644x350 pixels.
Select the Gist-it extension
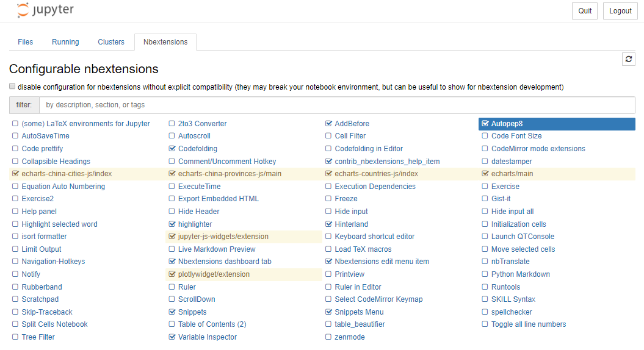[501, 199]
